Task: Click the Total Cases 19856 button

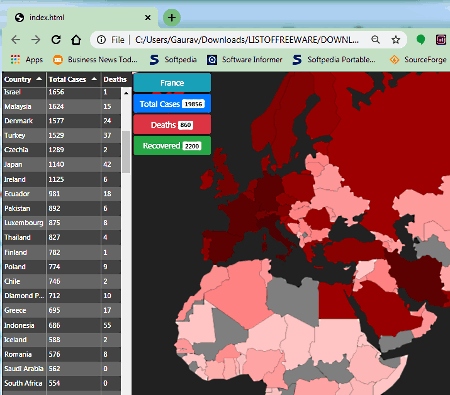Action: pos(172,104)
